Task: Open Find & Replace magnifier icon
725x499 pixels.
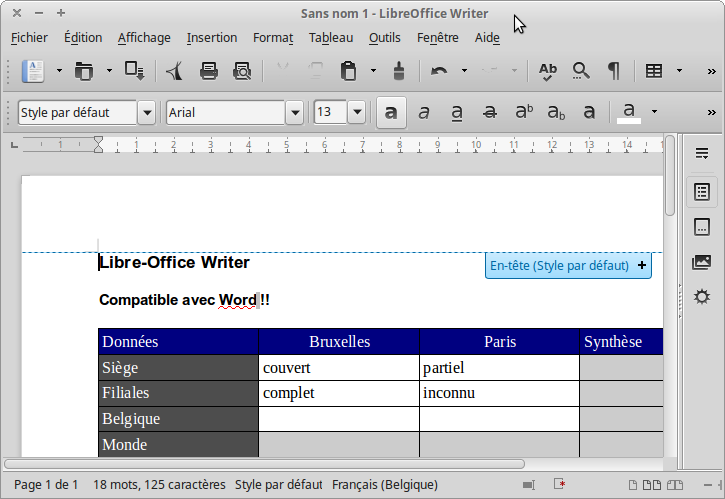Action: 581,71
